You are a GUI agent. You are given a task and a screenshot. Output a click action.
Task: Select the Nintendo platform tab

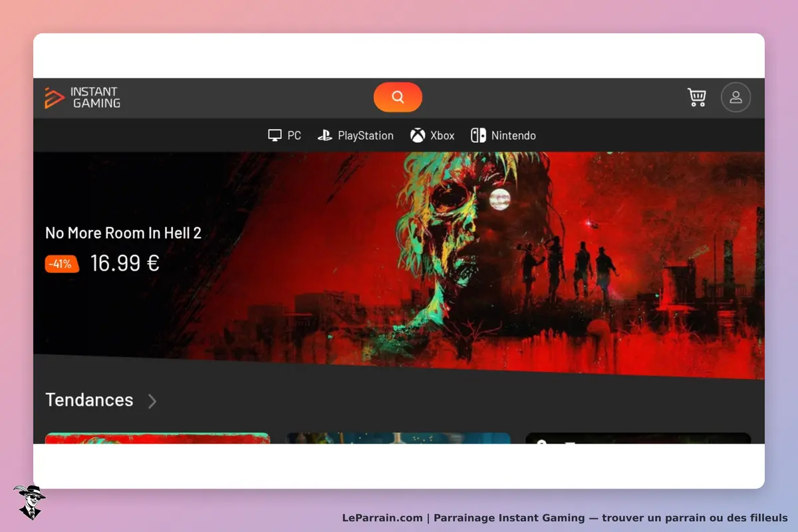(x=503, y=136)
